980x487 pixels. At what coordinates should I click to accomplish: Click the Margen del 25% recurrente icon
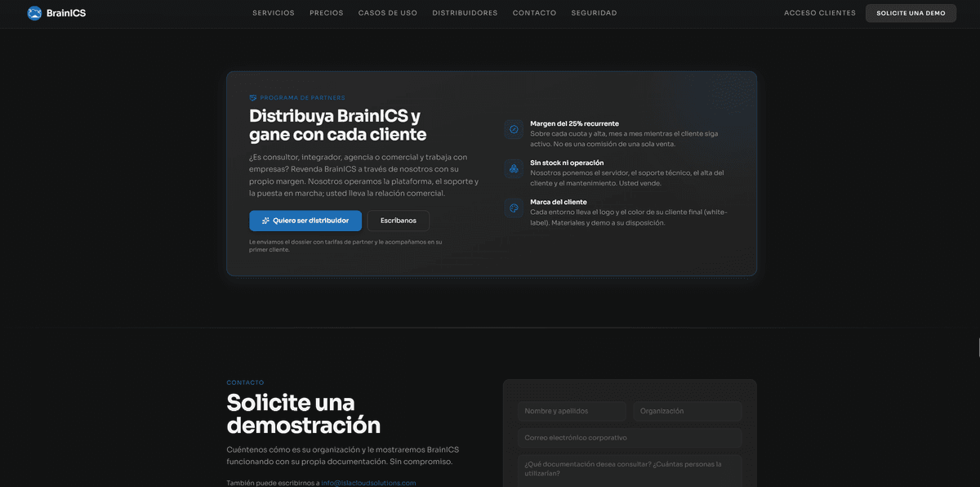(x=514, y=129)
